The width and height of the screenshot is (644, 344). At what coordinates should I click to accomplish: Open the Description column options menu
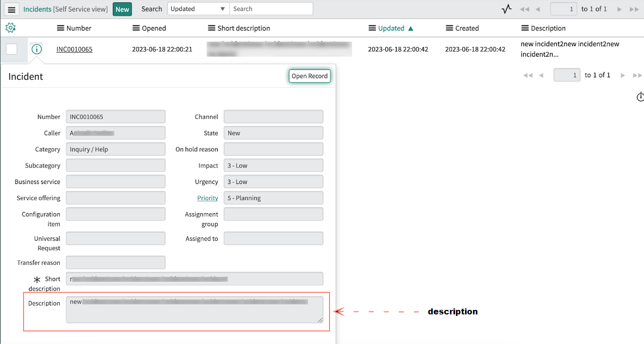coord(525,29)
